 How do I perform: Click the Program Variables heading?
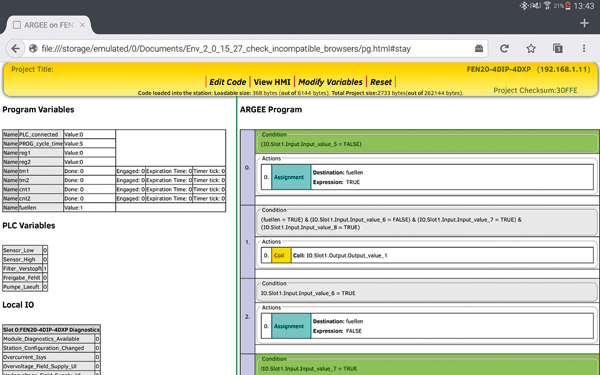38,109
